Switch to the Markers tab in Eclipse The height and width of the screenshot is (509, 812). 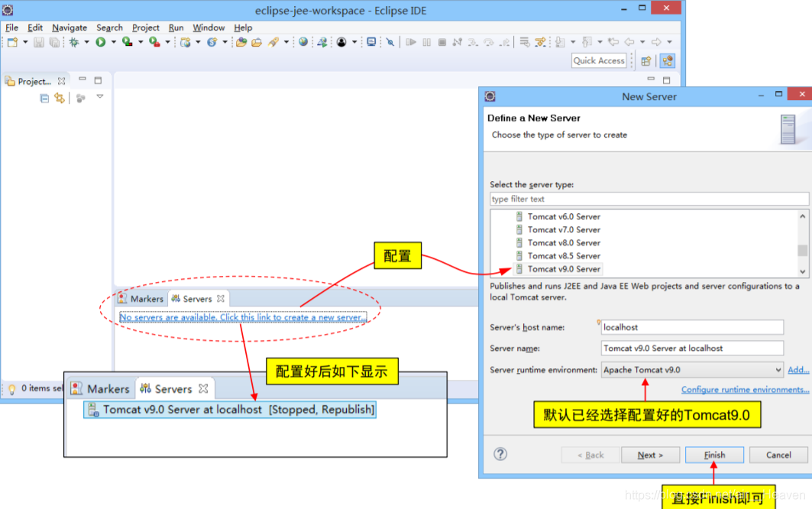coord(141,299)
